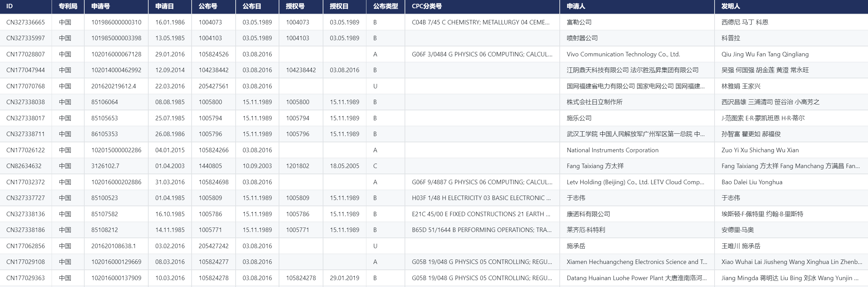Image resolution: width=868 pixels, height=287 pixels.
Task: Click the CPC cell starting with C04B 7/45
Action: pyautogui.click(x=481, y=22)
